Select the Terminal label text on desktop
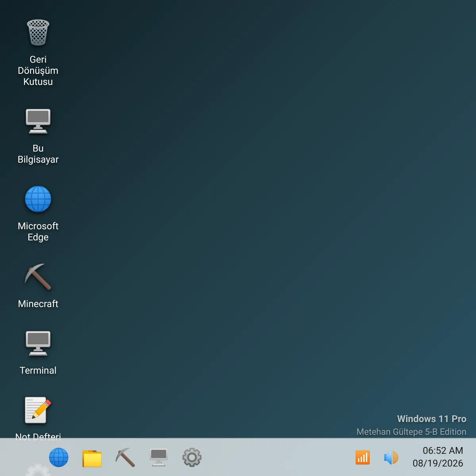The height and width of the screenshot is (476, 476). [38, 370]
